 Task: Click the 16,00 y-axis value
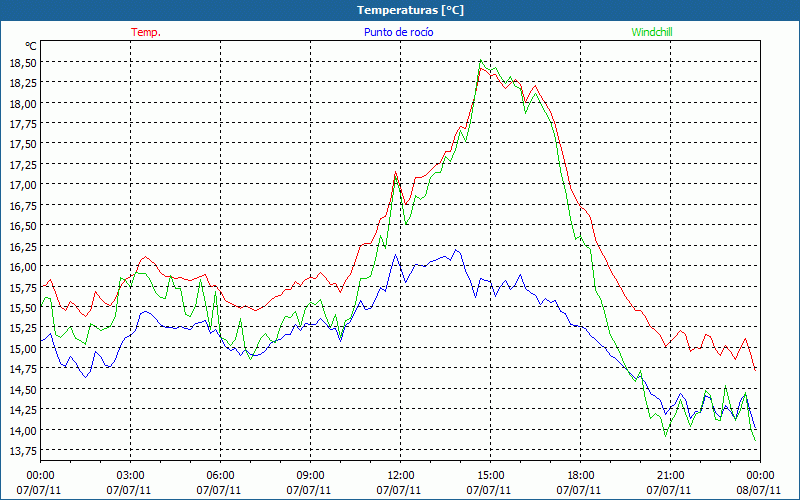click(x=23, y=266)
